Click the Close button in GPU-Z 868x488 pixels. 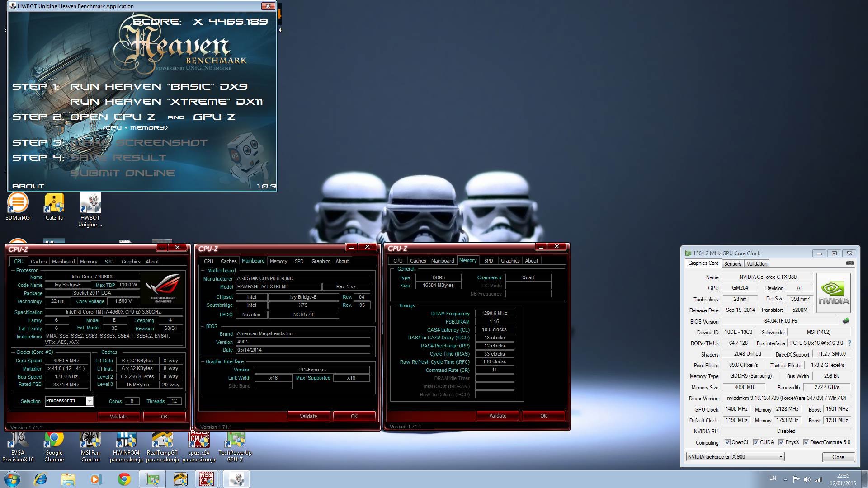(838, 457)
